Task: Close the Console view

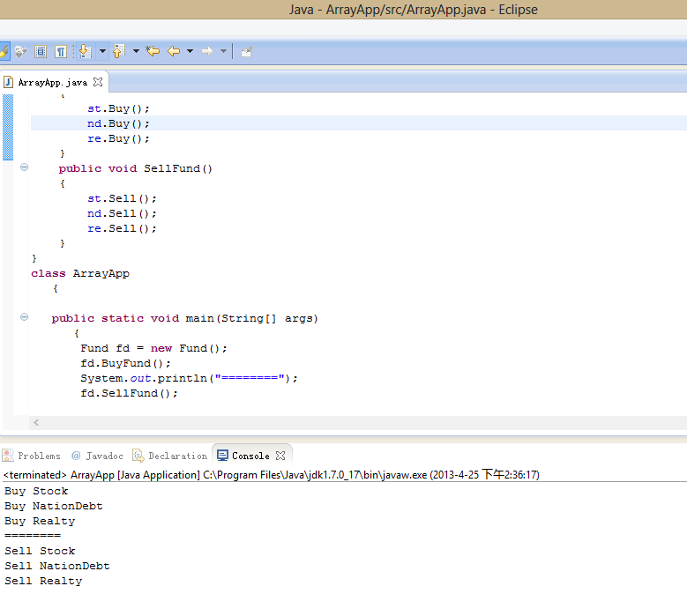Action: click(x=280, y=456)
